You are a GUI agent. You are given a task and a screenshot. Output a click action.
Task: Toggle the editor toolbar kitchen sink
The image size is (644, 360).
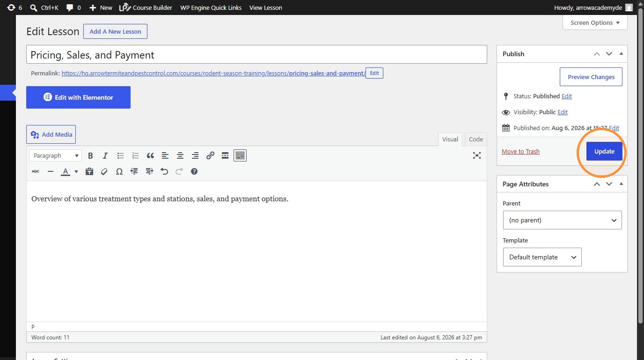240,155
